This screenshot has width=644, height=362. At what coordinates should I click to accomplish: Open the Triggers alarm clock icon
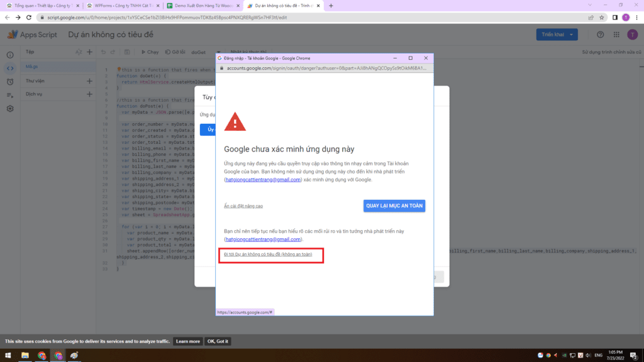[10, 82]
